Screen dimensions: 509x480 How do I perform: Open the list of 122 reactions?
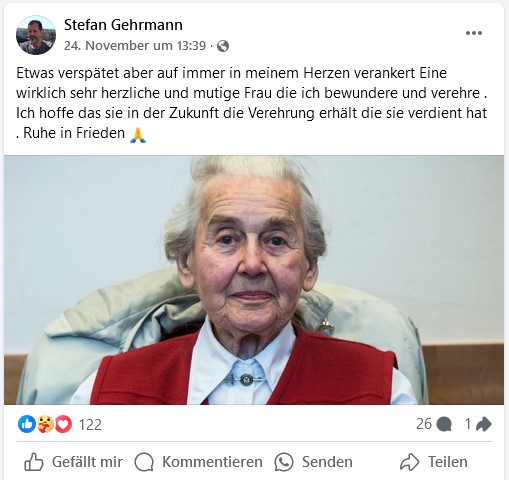(x=90, y=425)
